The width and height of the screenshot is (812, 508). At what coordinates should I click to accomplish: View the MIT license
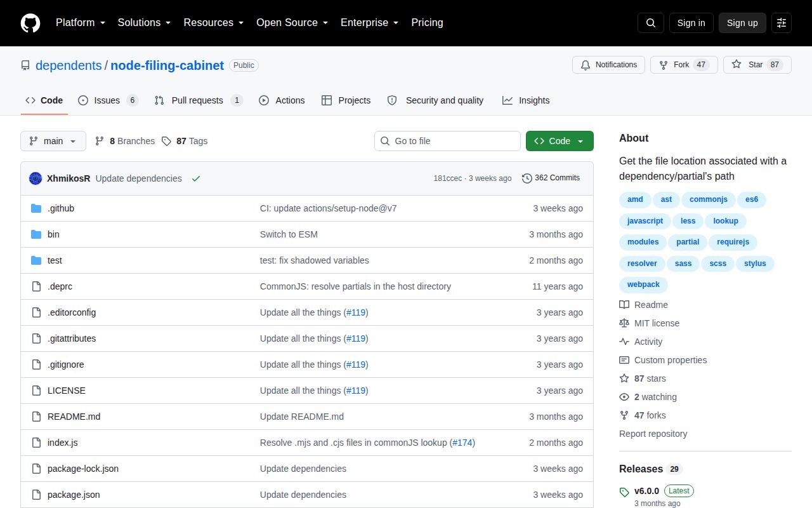[650, 323]
